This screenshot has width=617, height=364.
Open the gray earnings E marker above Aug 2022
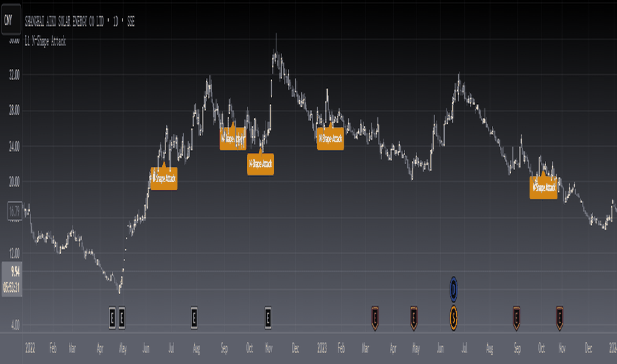(194, 318)
